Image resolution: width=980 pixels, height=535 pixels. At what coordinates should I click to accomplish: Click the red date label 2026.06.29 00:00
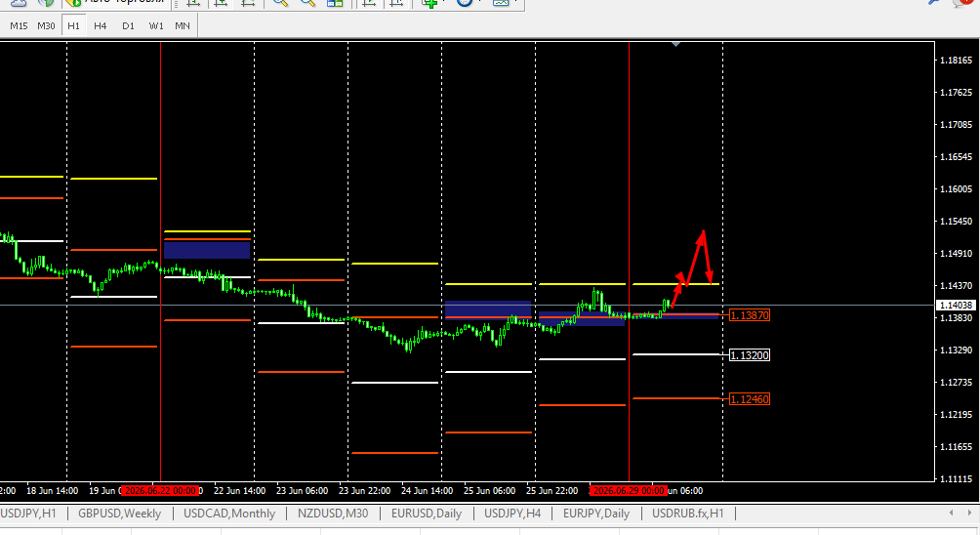629,491
